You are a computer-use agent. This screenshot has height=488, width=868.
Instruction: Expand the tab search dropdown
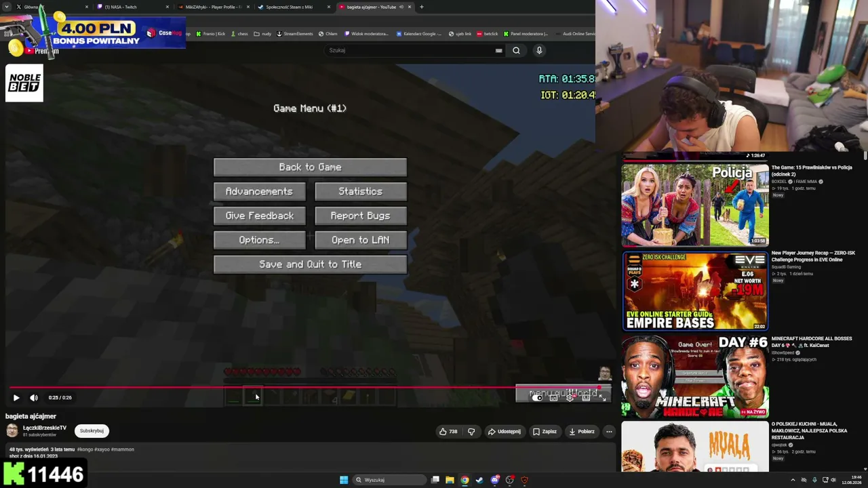coord(5,7)
